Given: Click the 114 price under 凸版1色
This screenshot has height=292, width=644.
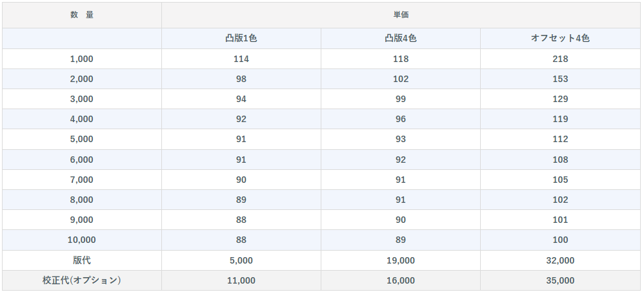Looking at the screenshot, I should pos(241,59).
